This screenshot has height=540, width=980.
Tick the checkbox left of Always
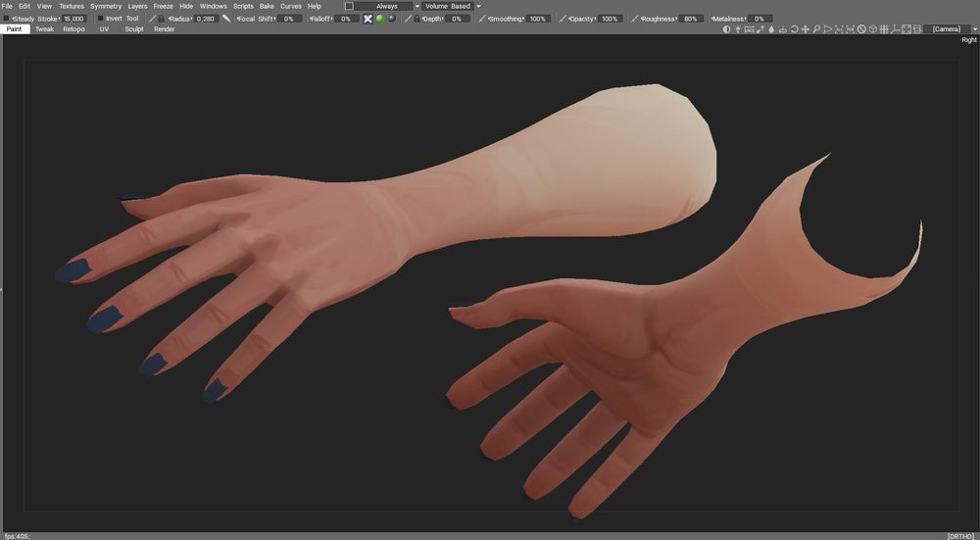coord(349,6)
